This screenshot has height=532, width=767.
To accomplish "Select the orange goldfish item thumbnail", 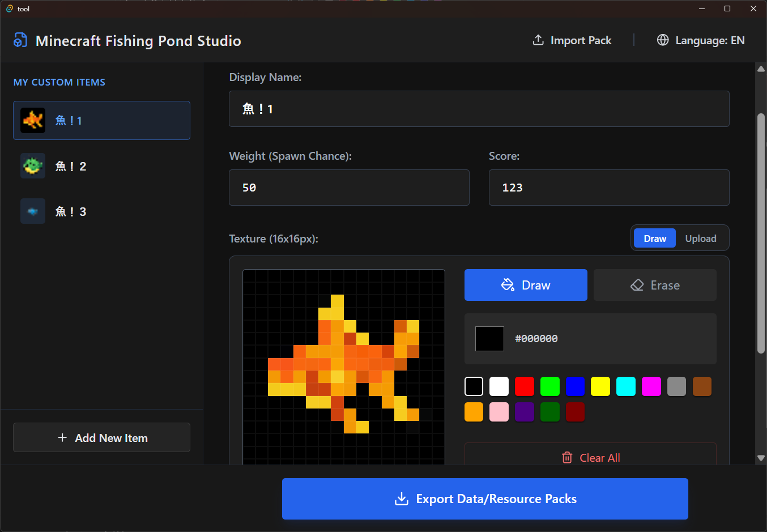I will coord(33,120).
